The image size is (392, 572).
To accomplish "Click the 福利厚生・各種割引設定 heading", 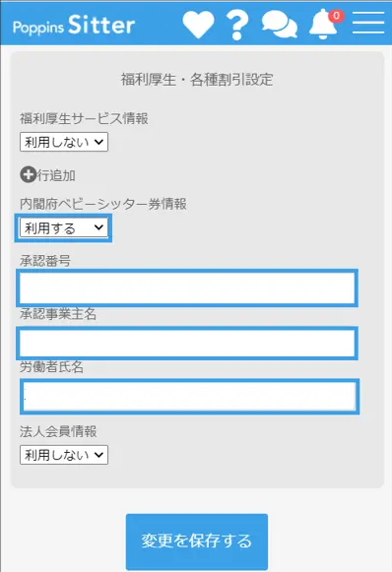I will [197, 79].
